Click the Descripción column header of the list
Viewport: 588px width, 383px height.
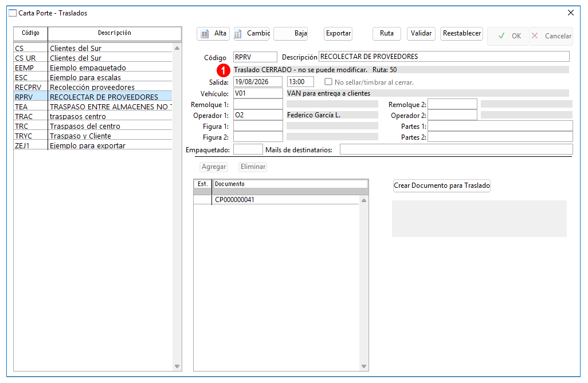[115, 33]
